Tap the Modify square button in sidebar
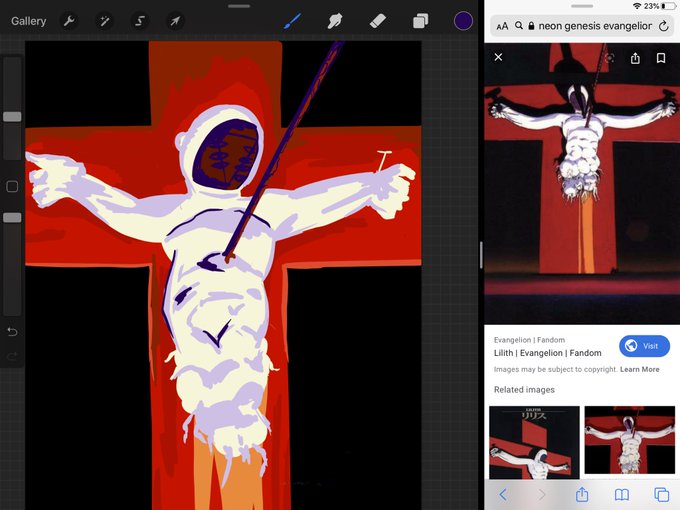Screen dimensions: 680x510 click(12, 186)
